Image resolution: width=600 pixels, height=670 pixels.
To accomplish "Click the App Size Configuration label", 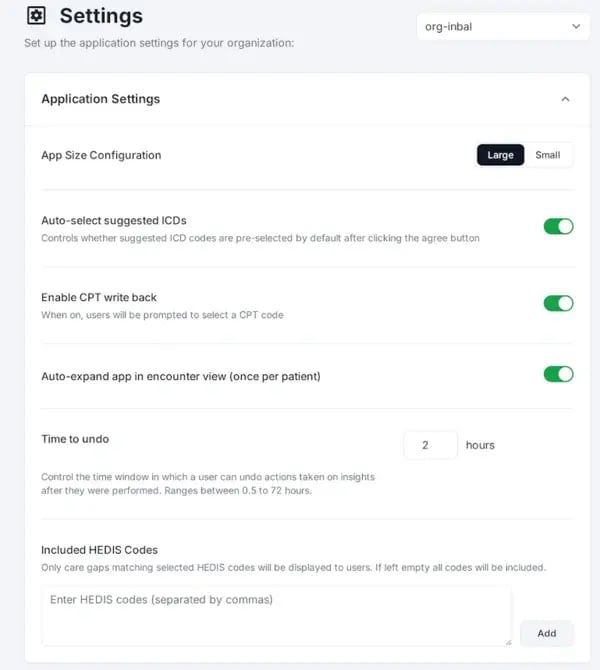I will (101, 155).
